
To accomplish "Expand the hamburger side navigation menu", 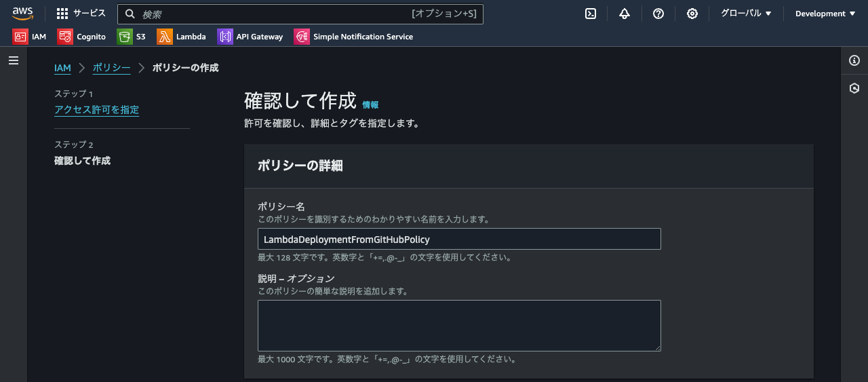I will click(14, 60).
